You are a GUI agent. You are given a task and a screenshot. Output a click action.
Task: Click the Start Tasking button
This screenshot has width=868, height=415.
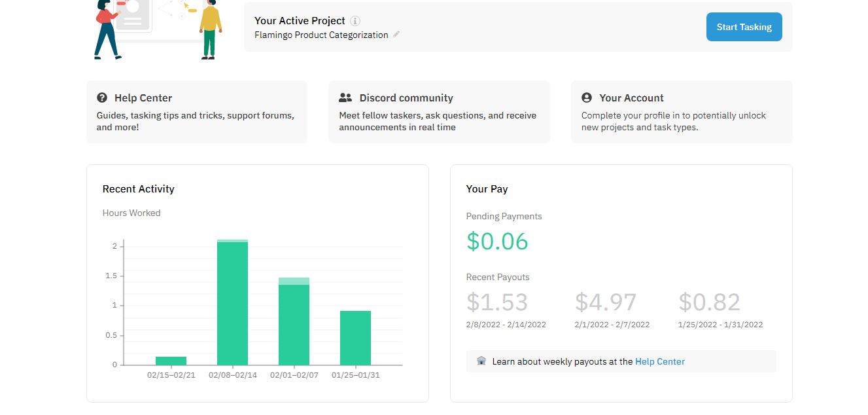[x=744, y=27]
